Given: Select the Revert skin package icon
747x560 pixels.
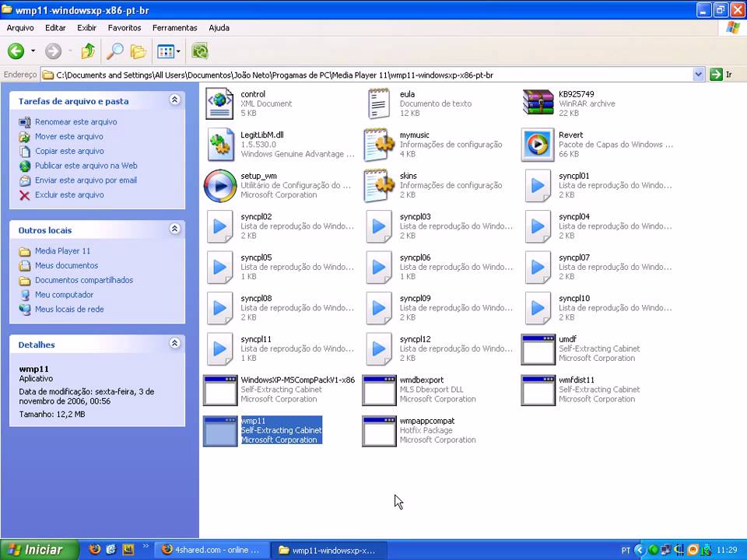Looking at the screenshot, I should click(538, 145).
